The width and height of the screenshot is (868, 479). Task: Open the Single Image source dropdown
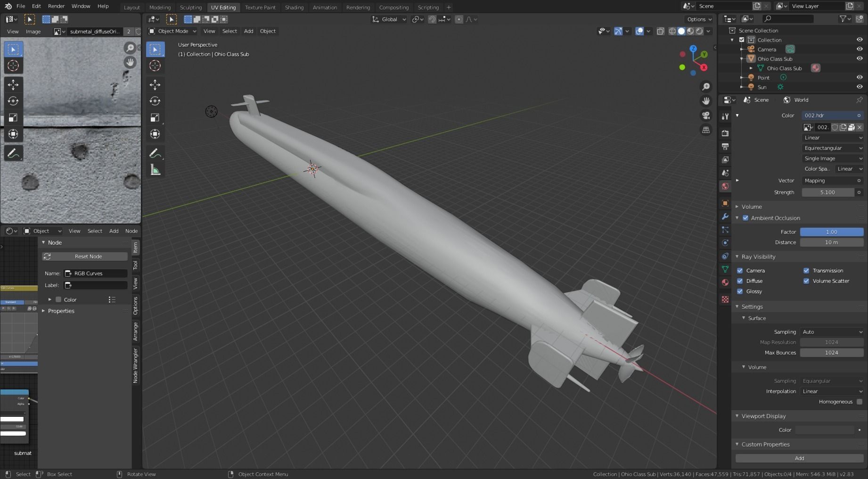pyautogui.click(x=833, y=158)
